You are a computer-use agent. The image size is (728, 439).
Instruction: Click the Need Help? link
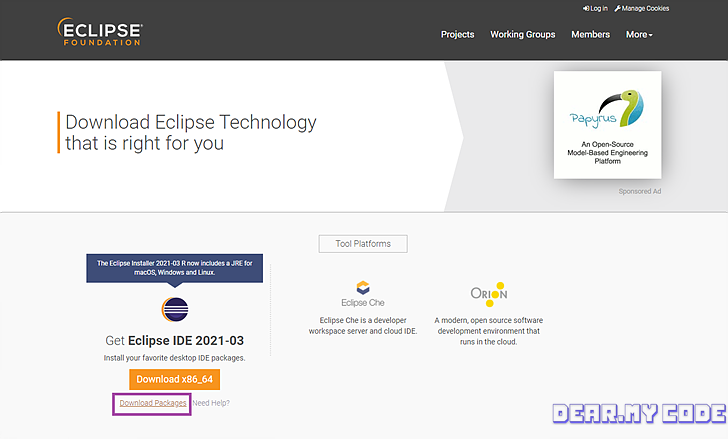(211, 403)
